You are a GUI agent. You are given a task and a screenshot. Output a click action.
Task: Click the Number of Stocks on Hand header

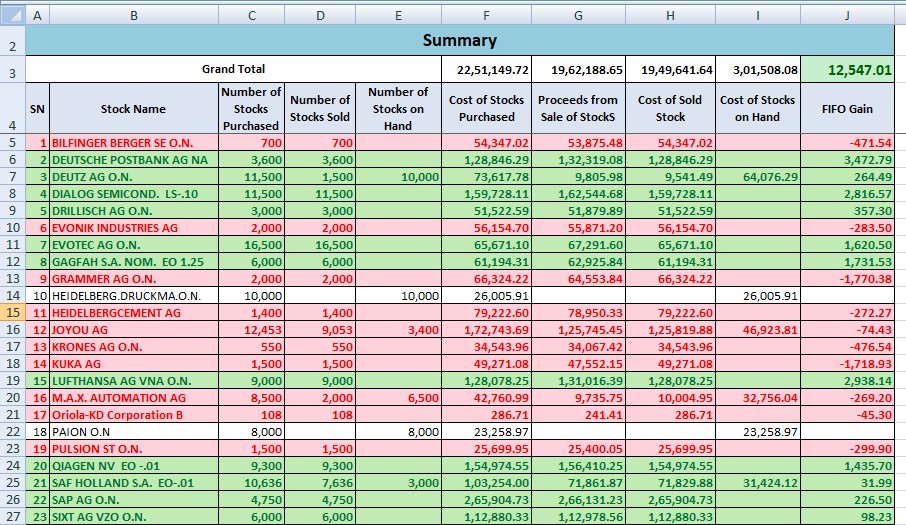click(398, 109)
